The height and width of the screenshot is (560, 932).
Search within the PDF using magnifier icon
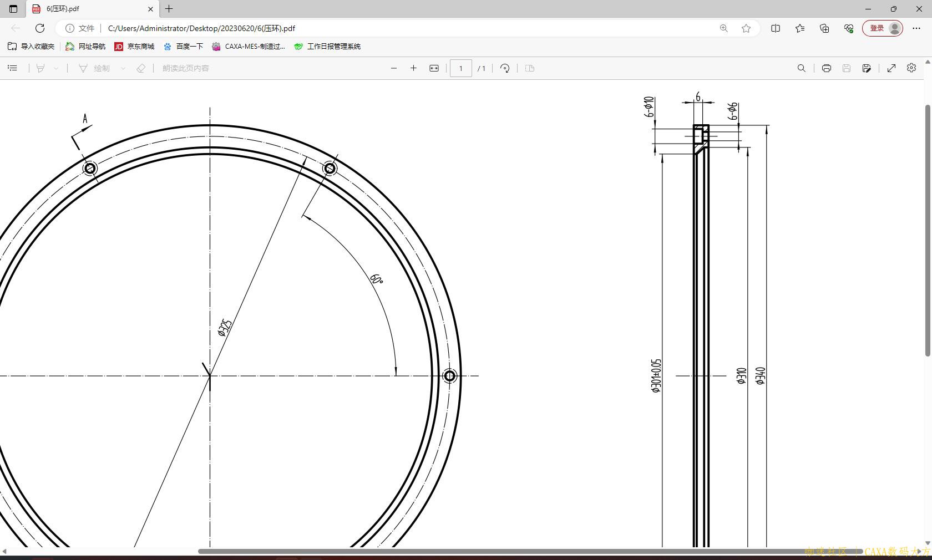coord(801,68)
